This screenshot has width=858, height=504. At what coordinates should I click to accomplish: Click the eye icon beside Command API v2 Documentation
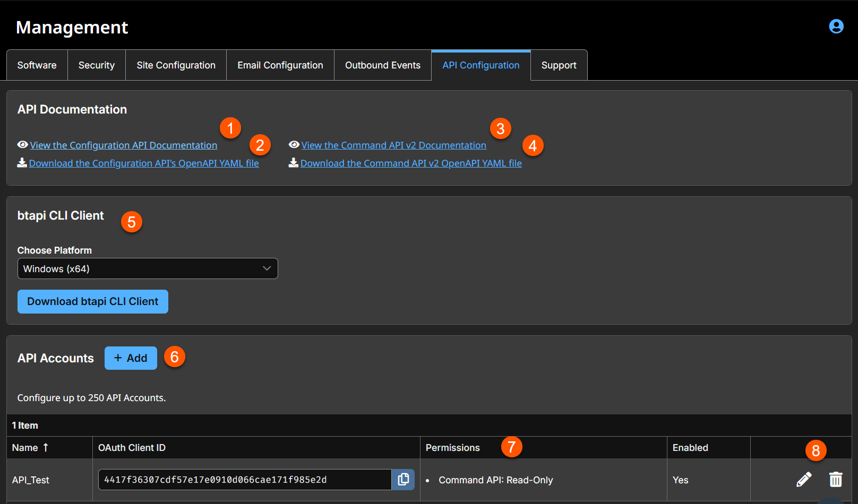coord(294,145)
